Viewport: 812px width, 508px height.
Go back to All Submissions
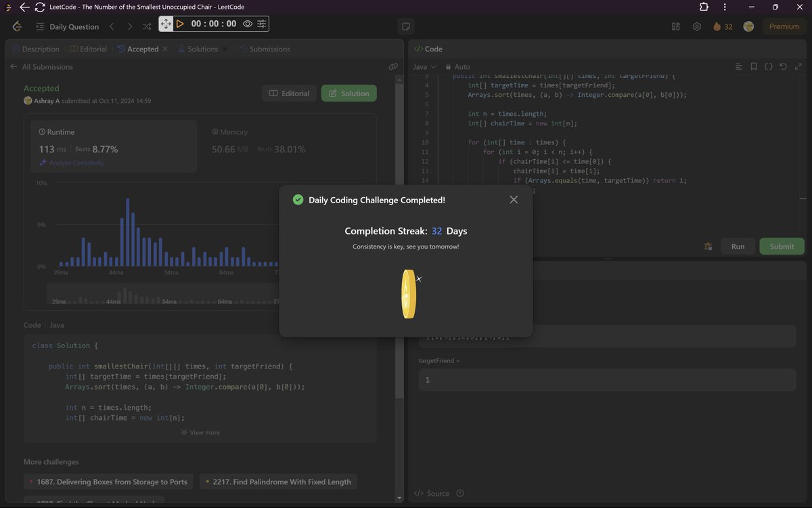(41, 66)
